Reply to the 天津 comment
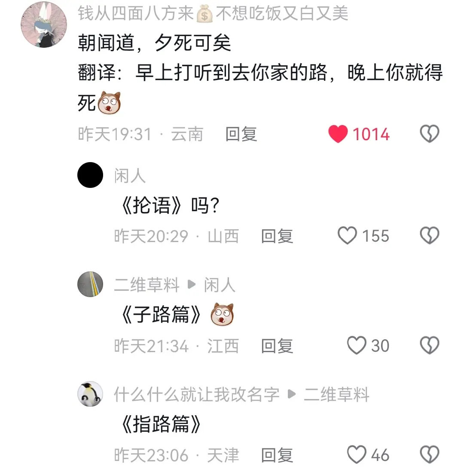 tap(277, 455)
